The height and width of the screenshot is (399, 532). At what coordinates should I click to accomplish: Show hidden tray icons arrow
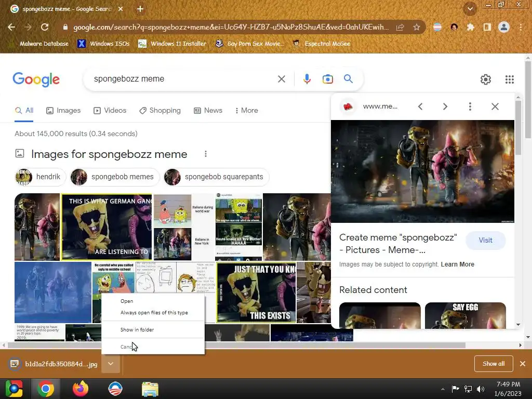pyautogui.click(x=443, y=389)
